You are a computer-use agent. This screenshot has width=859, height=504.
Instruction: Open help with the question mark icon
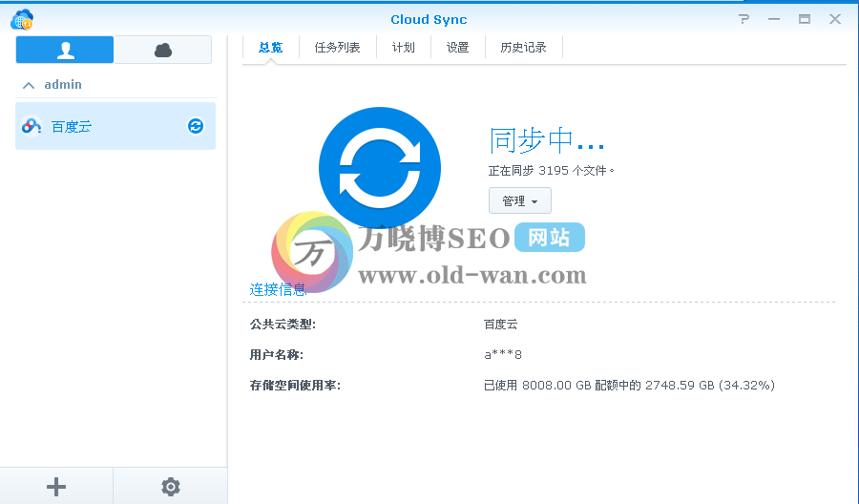pos(744,19)
